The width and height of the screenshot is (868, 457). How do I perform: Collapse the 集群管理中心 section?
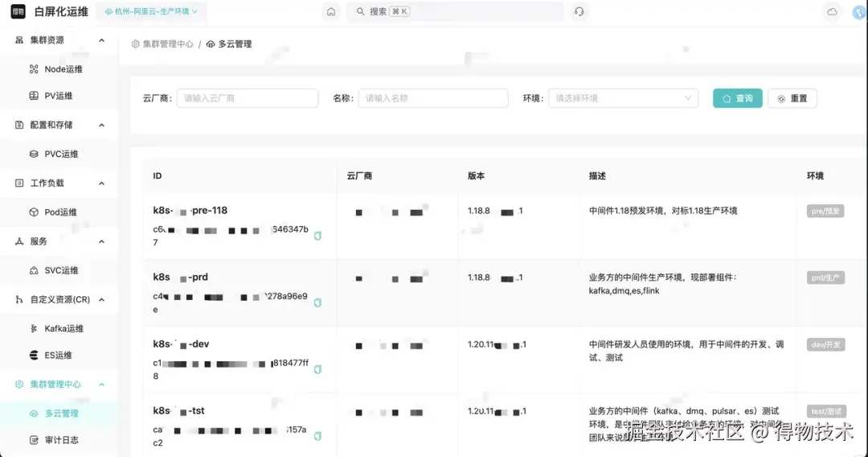(102, 385)
